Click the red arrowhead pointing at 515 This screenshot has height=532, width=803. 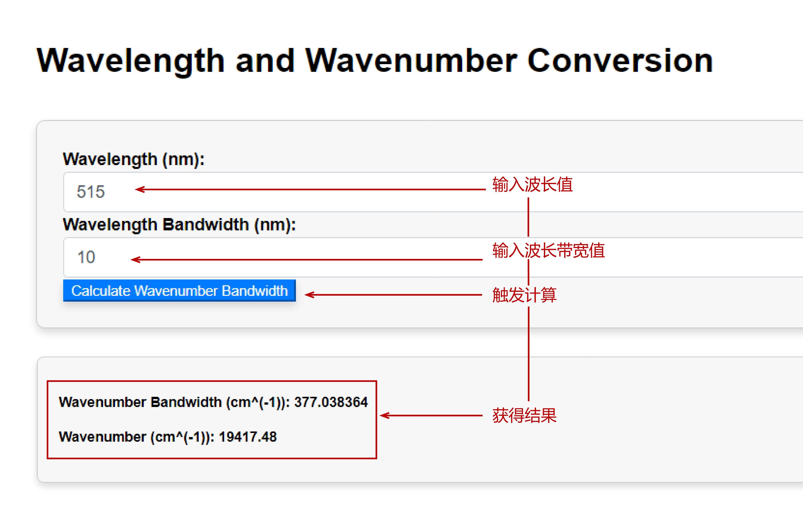139,189
